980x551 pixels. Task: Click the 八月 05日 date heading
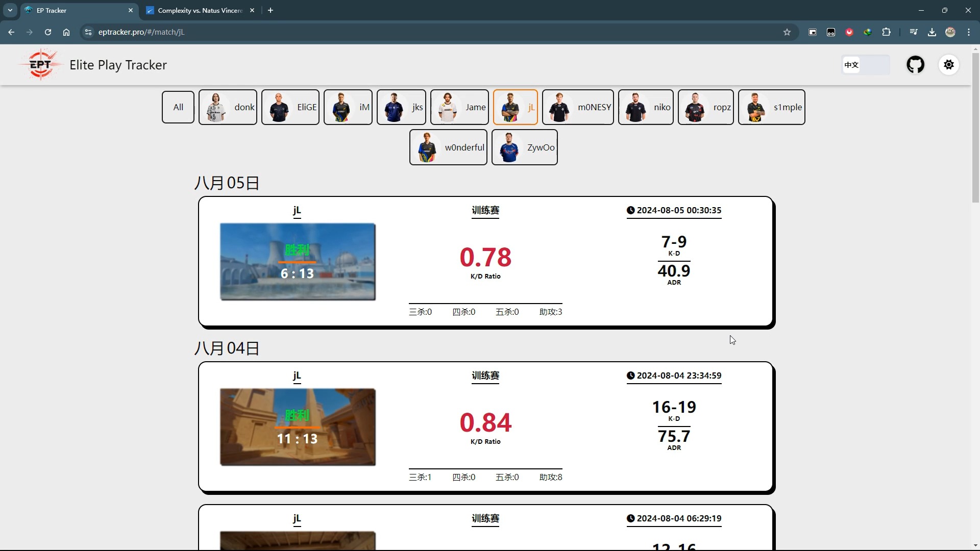coord(227,183)
